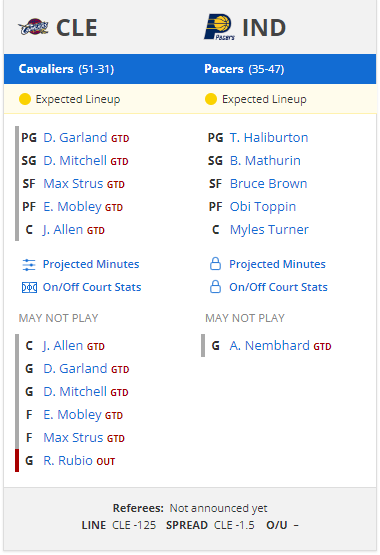The image size is (380, 555).
Task: View Myles Turner's player profile
Action: point(269,230)
